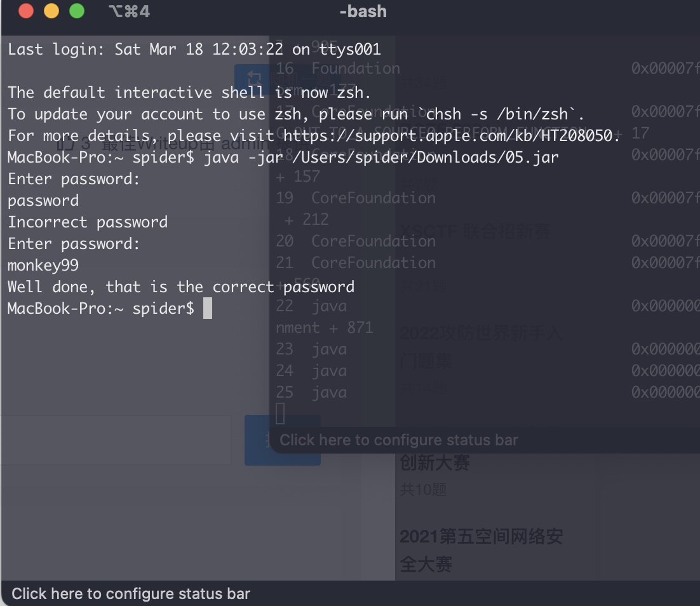700x606 pixels.
Task: Click the background window's configure status bar text
Action: click(x=399, y=440)
